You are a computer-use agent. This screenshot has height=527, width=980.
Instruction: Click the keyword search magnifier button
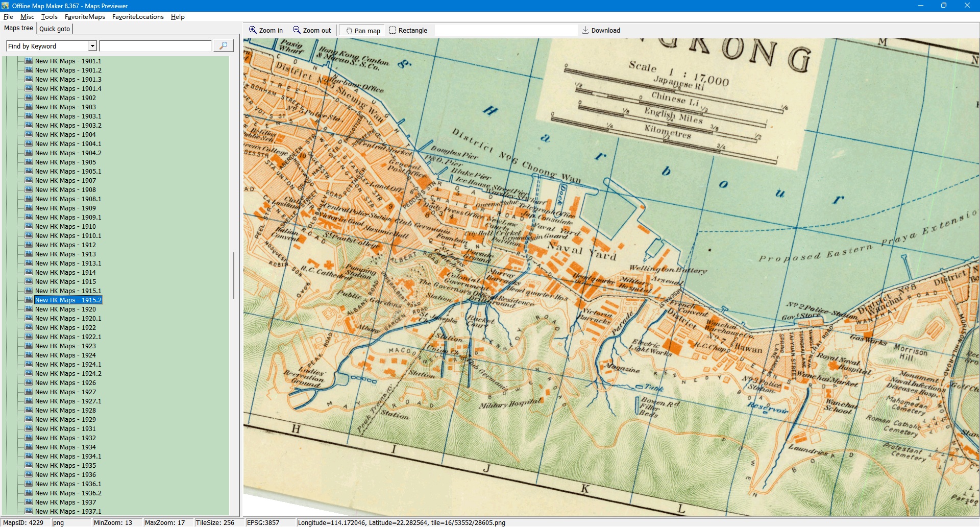(x=223, y=46)
